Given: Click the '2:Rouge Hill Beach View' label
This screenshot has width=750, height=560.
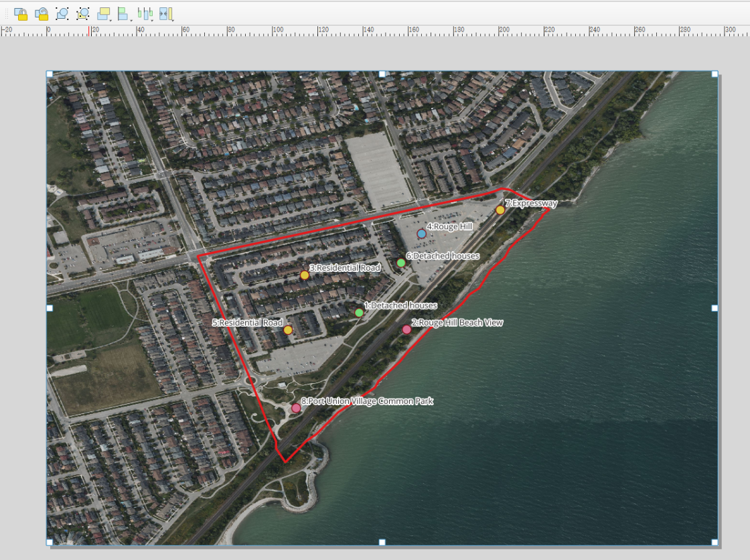Looking at the screenshot, I should tap(457, 323).
